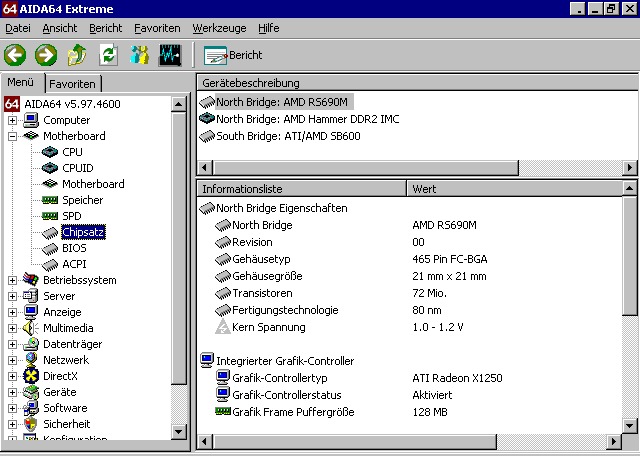
Task: Expand the Computer tree node
Action: pyautogui.click(x=12, y=120)
